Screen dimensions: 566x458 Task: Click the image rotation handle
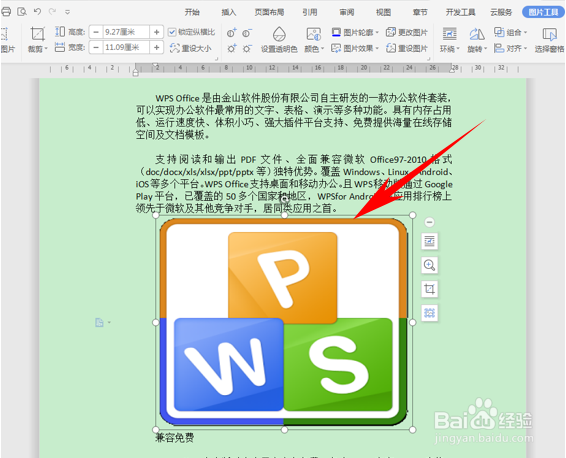284,199
